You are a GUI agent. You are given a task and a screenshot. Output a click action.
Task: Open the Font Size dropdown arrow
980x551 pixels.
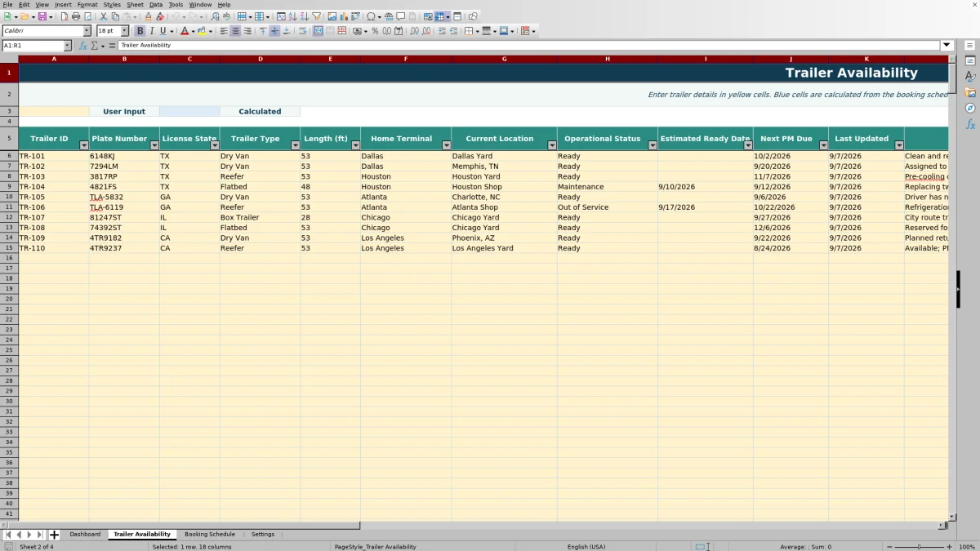(124, 31)
